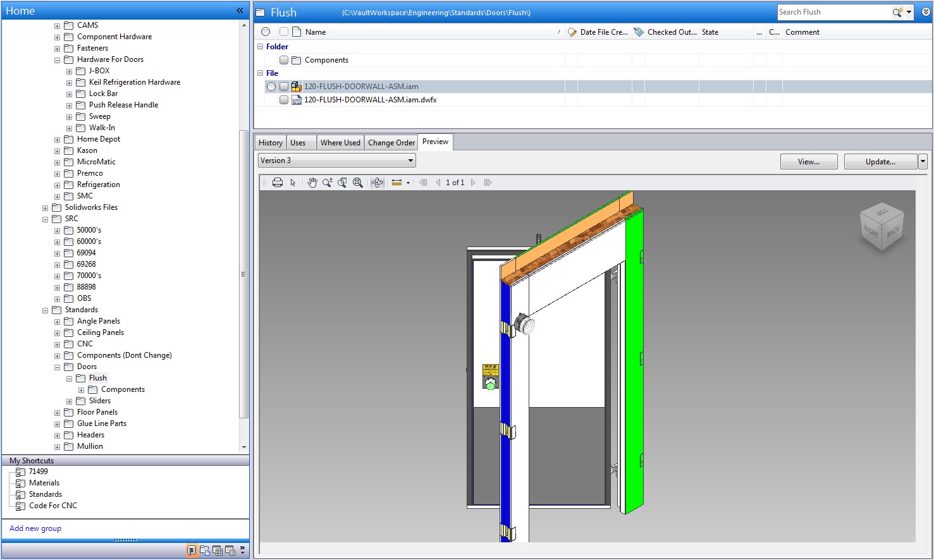934x560 pixels.
Task: Select the Zoom tool in the preview toolbar
Action: click(x=327, y=182)
